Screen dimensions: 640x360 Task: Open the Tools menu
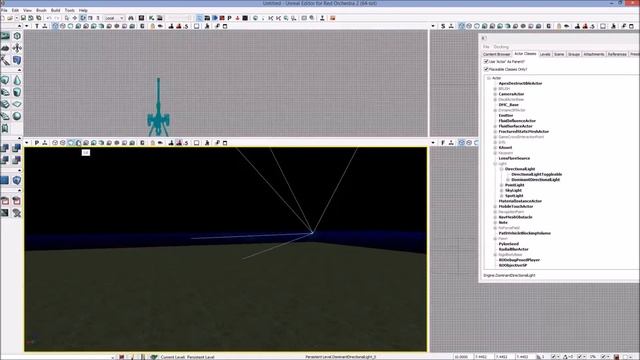pyautogui.click(x=70, y=10)
